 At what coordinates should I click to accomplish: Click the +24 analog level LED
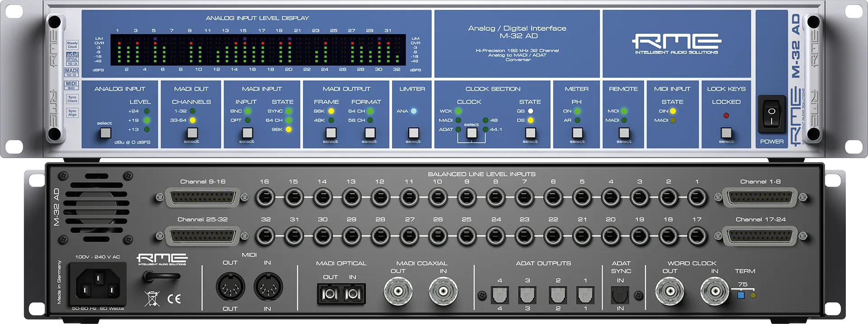coord(146,111)
